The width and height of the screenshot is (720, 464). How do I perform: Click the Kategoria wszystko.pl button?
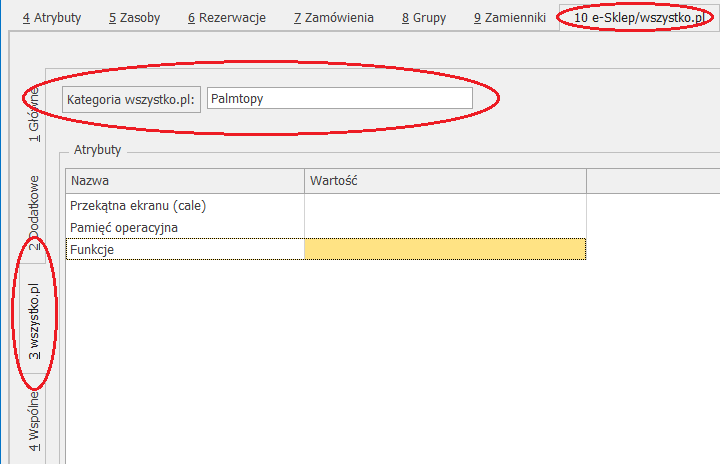pos(131,100)
